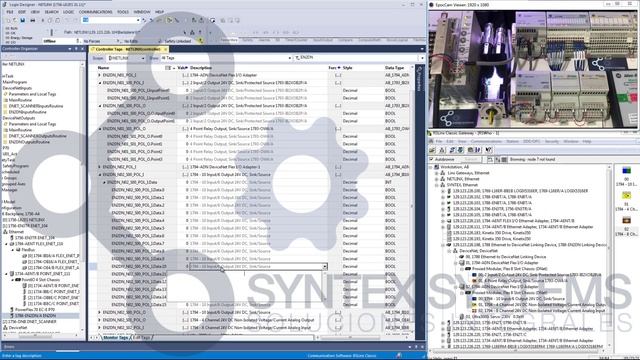Screen dimensions: 640x360
Task: Open the TOOLS menu in Logix Designer
Action: point(123,12)
